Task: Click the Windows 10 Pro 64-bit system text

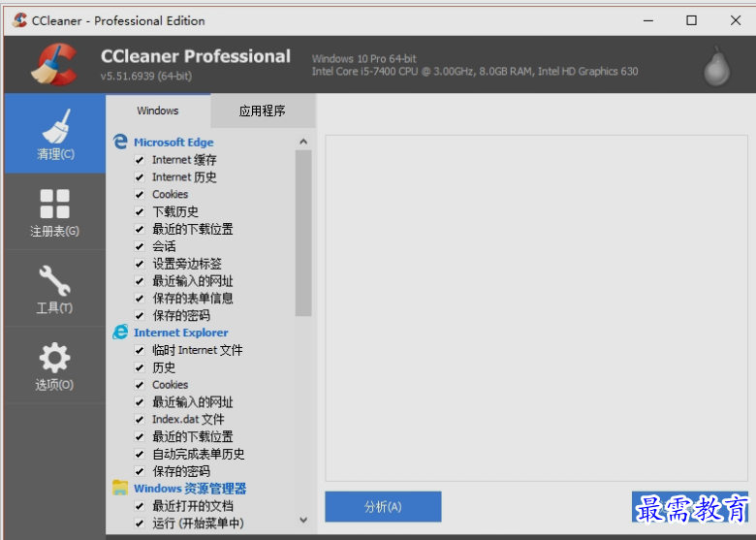Action: pos(364,59)
